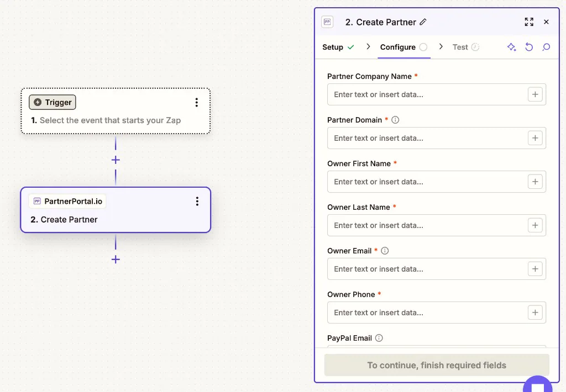Click the round purple chat button at the corner
This screenshot has height=392, width=566.
tap(538, 384)
